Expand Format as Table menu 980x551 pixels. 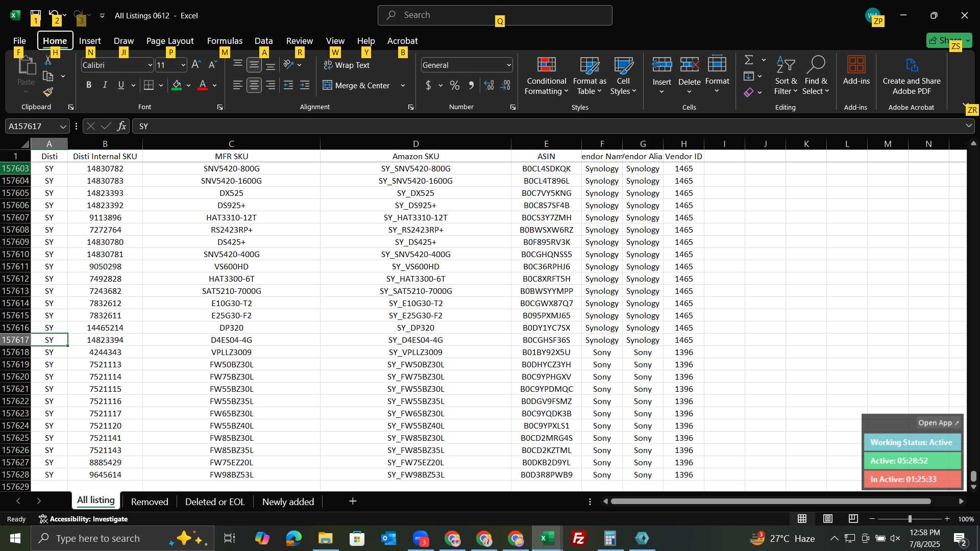point(590,76)
